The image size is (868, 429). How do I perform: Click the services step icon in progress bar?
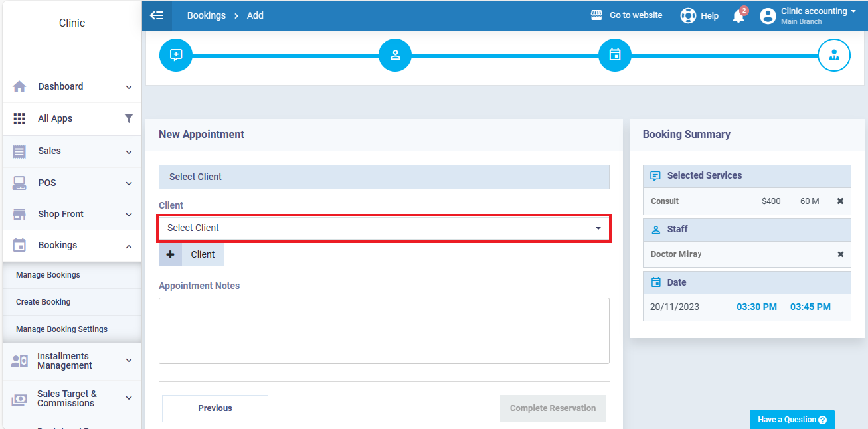(x=176, y=55)
